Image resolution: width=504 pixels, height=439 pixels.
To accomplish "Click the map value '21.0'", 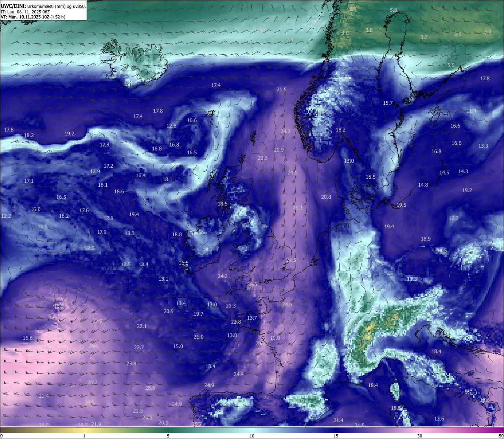I will click(x=198, y=337).
